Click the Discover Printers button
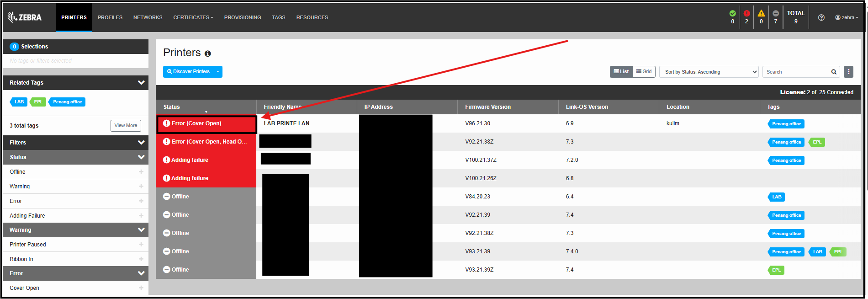 188,72
